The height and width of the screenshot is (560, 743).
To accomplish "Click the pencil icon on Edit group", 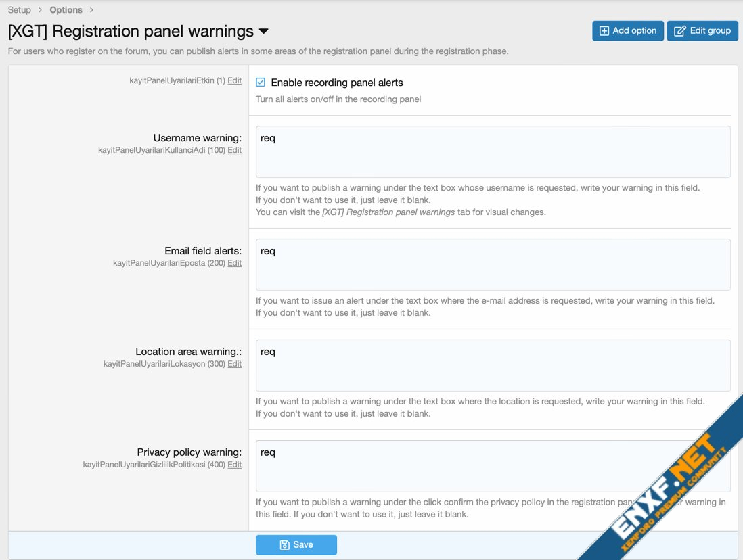I will (x=679, y=31).
